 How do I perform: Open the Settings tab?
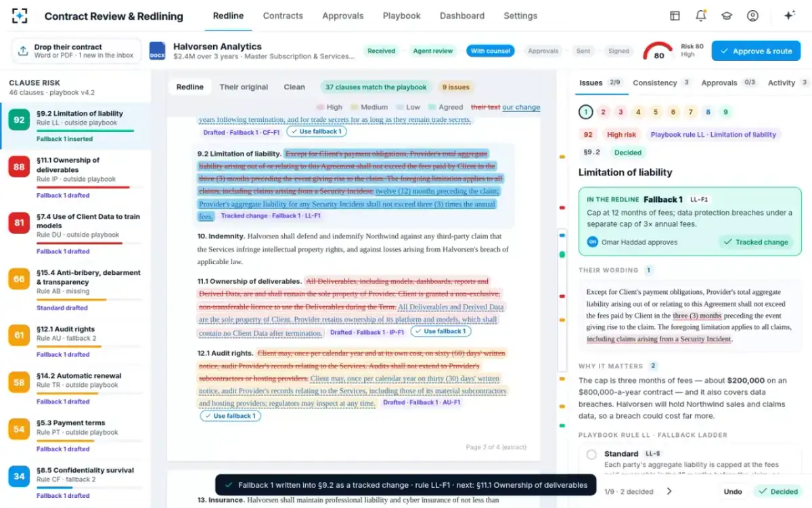pos(520,16)
